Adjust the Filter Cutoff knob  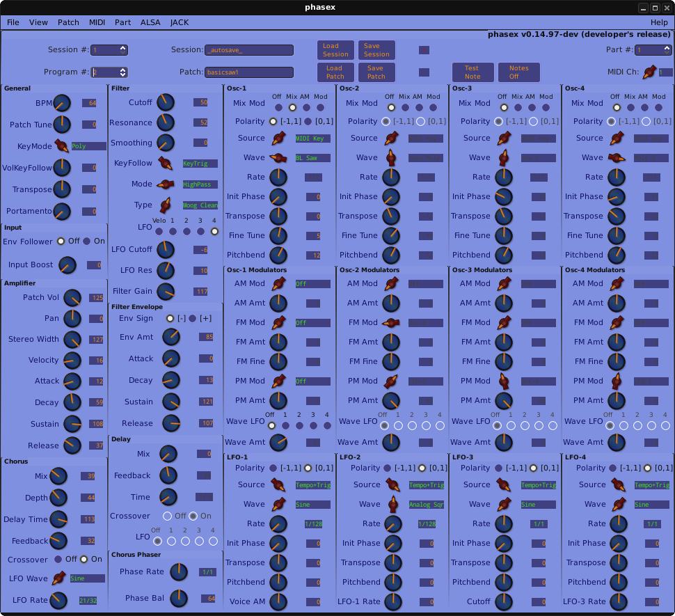[166, 102]
